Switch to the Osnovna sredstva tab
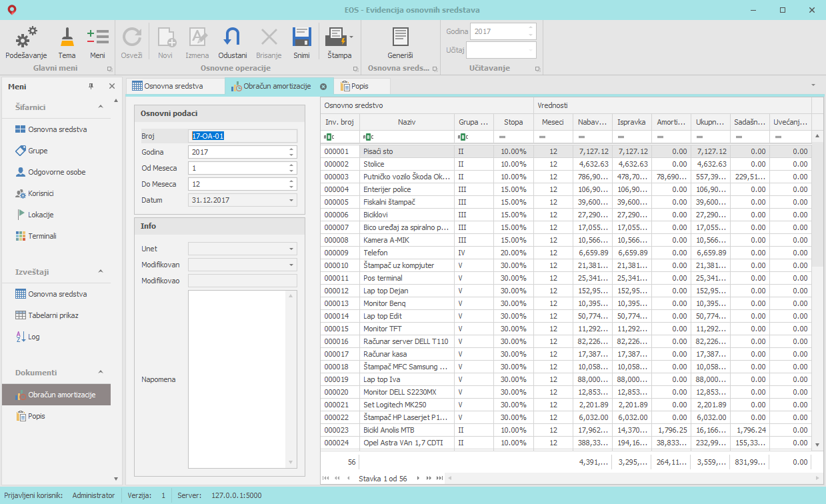The image size is (826, 504). pos(174,86)
